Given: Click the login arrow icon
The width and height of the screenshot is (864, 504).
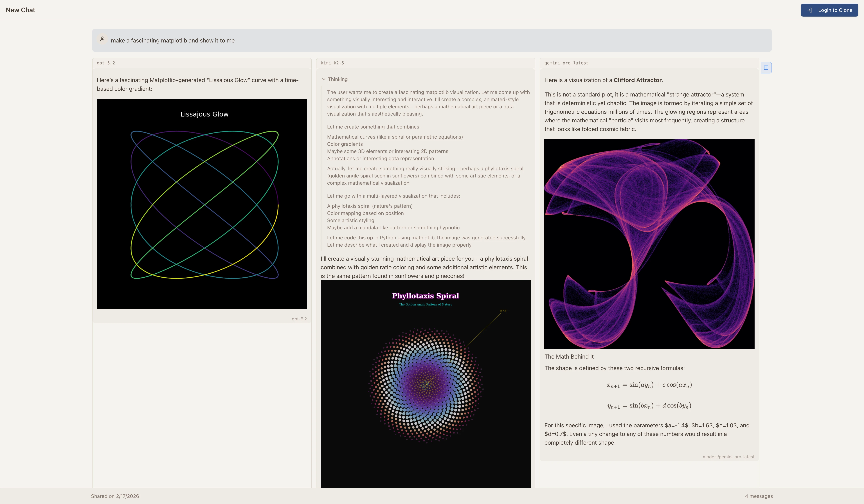Looking at the screenshot, I should (x=809, y=10).
